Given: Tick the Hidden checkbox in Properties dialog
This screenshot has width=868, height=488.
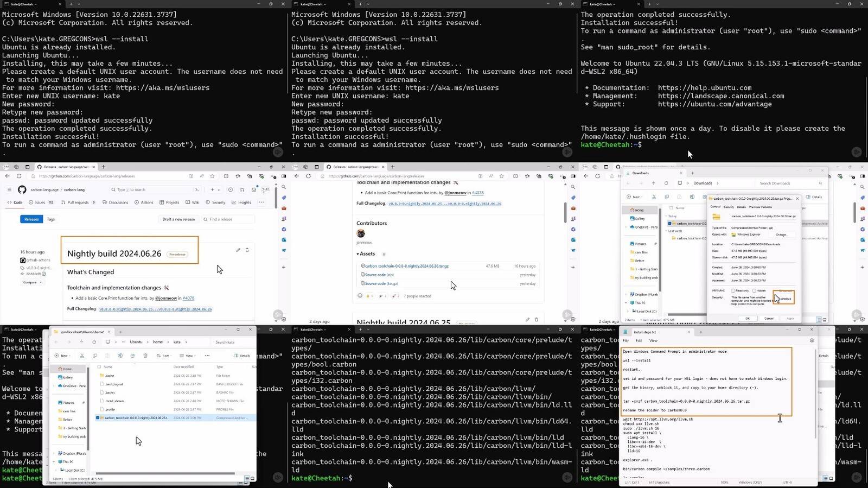Looking at the screenshot, I should tap(754, 290).
